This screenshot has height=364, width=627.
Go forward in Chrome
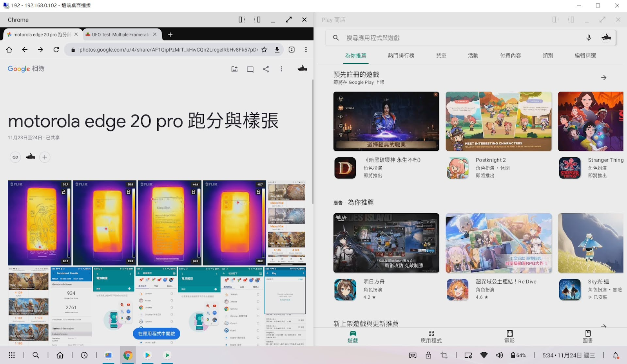click(40, 50)
